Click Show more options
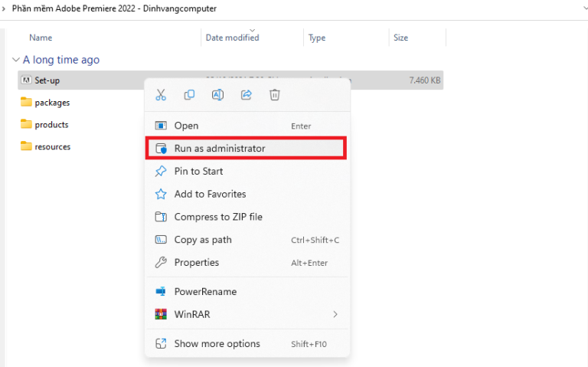Image resolution: width=588 pixels, height=367 pixels. click(217, 344)
